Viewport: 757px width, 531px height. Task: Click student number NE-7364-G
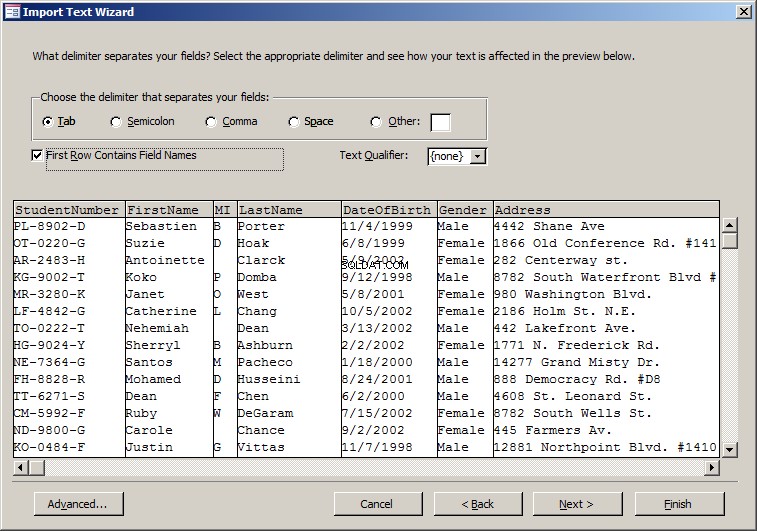50,362
